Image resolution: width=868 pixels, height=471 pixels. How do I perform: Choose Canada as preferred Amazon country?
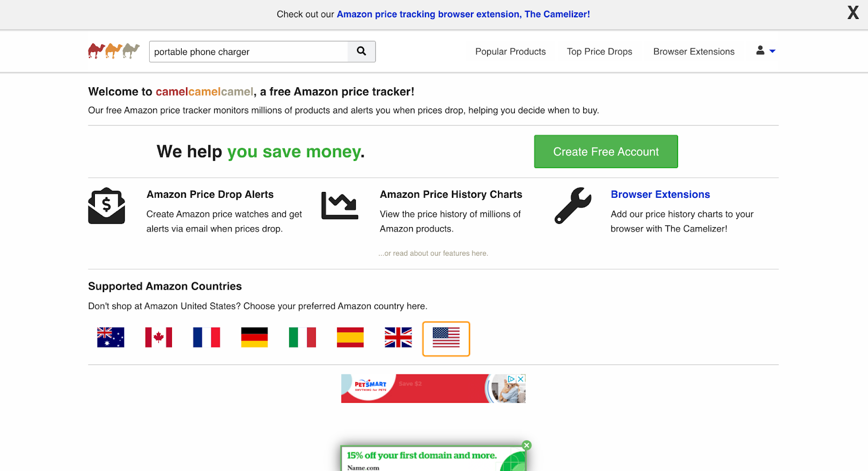(x=158, y=337)
